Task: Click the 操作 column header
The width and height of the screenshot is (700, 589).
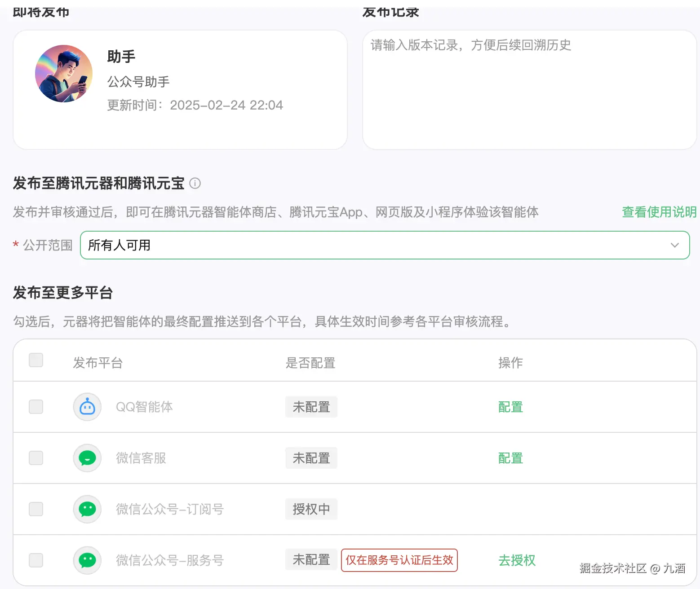Action: click(510, 363)
